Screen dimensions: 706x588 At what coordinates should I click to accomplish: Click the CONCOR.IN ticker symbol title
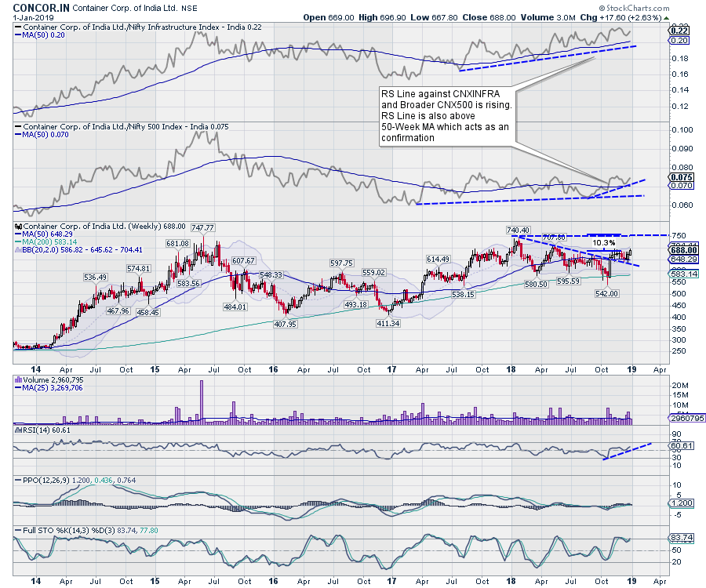(42, 8)
